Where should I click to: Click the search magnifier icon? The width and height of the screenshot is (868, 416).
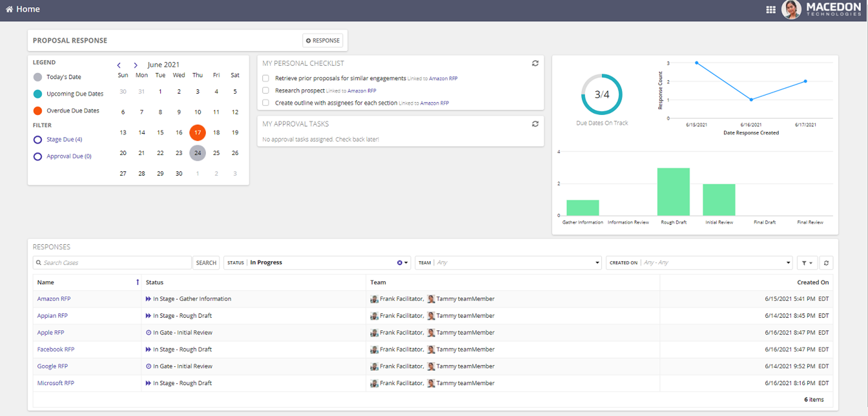[x=39, y=263]
